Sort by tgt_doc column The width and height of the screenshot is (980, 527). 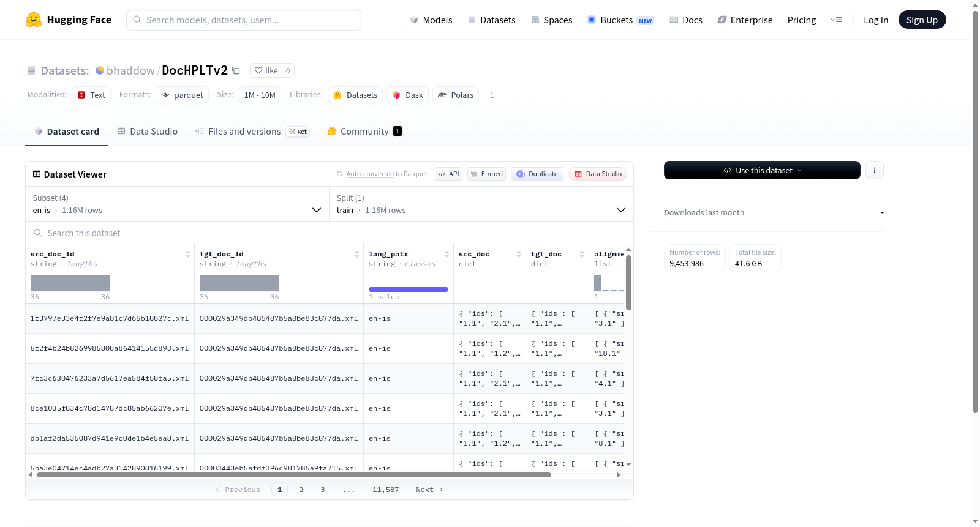point(582,254)
